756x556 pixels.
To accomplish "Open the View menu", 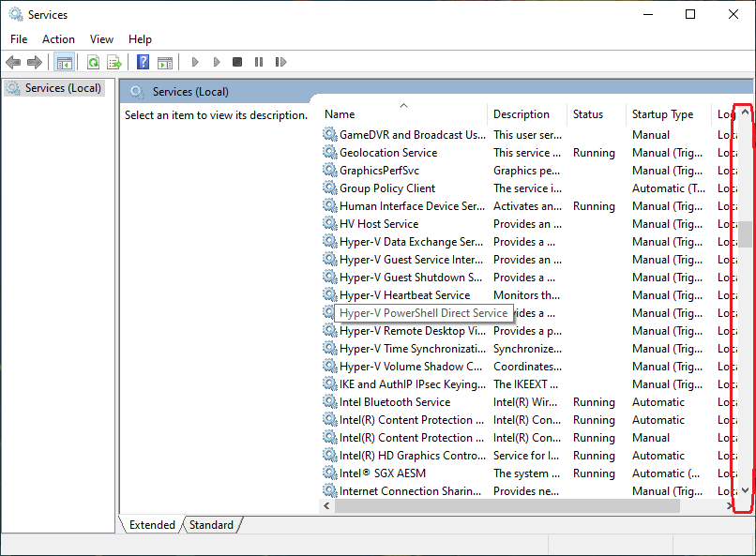I will (101, 39).
